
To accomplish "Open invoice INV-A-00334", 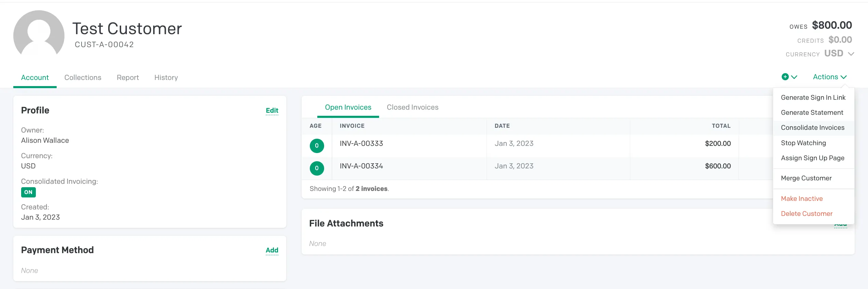I will pos(361,166).
